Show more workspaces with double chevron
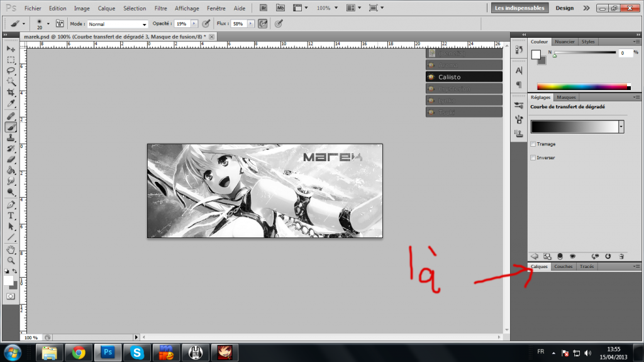This screenshot has width=644, height=362. tap(586, 8)
